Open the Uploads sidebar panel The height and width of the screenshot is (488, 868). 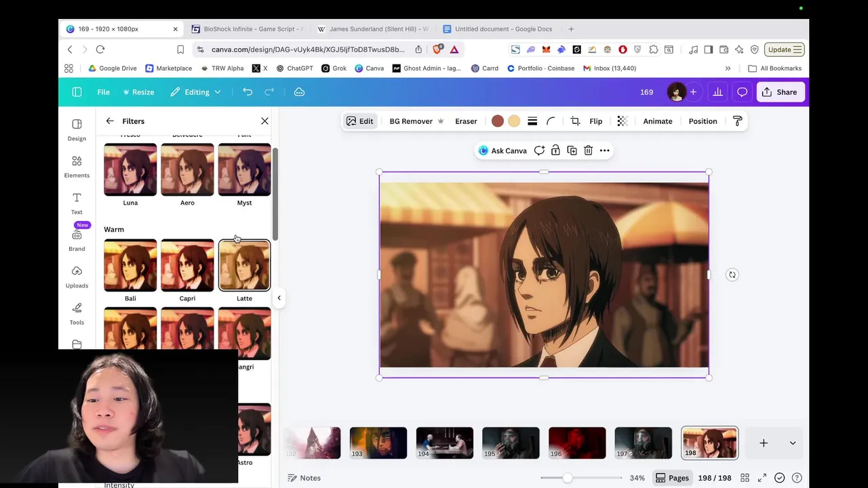click(77, 276)
